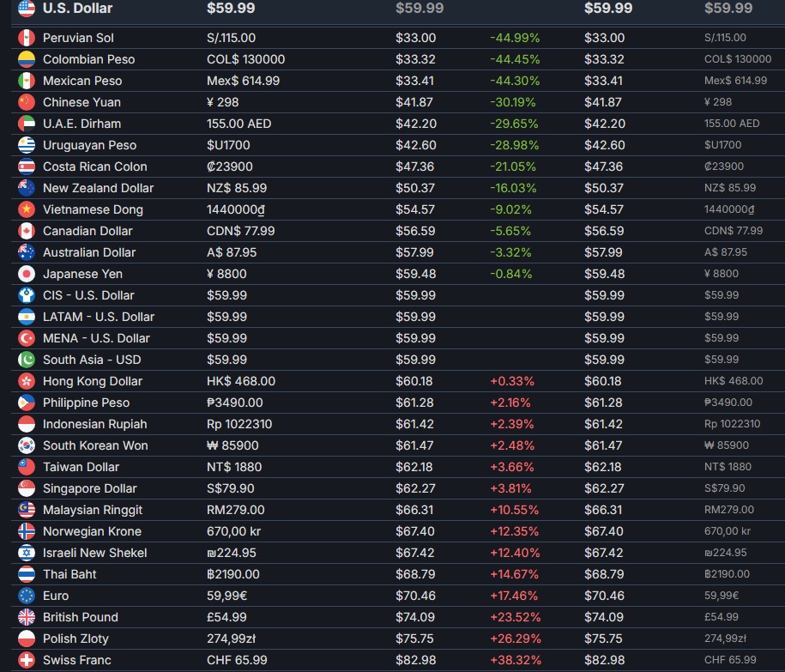Select the white 155.00 AED price
785x672 pixels.
point(239,124)
